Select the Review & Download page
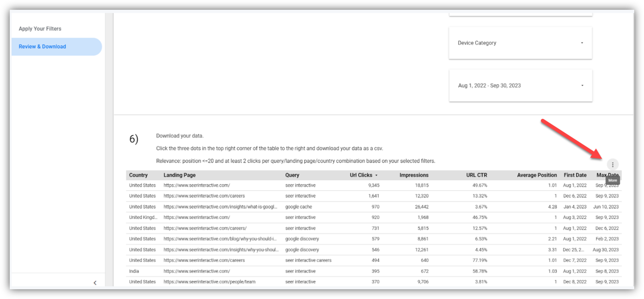Viewport: 644px width, 299px height. (42, 47)
